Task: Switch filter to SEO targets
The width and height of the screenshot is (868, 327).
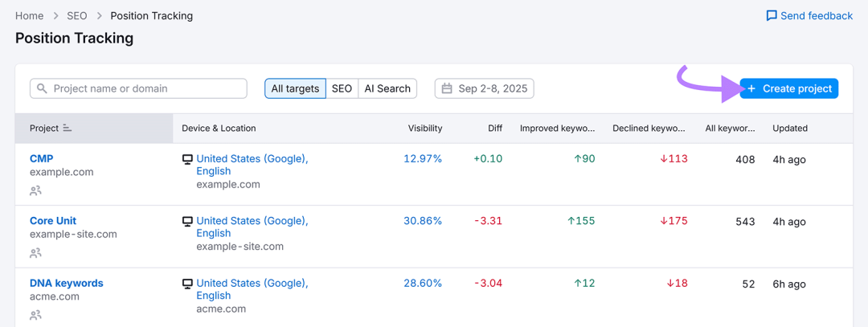Action: click(342, 88)
